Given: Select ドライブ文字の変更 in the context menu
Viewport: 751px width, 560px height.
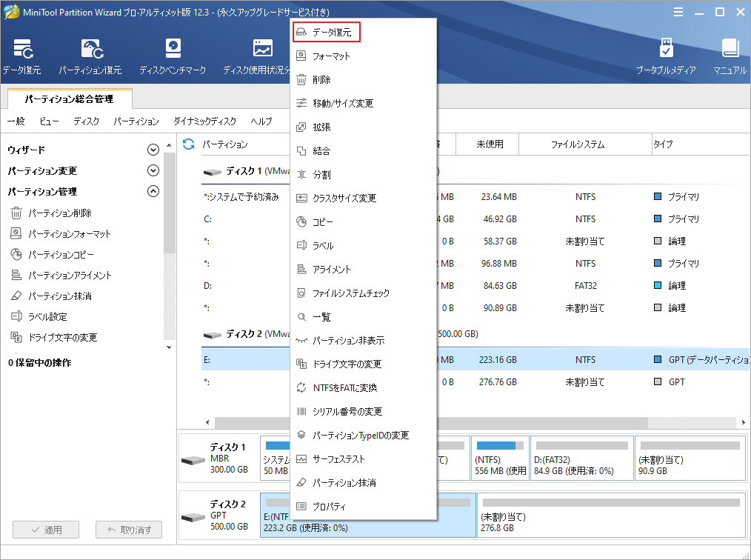Looking at the screenshot, I should pyautogui.click(x=364, y=364).
